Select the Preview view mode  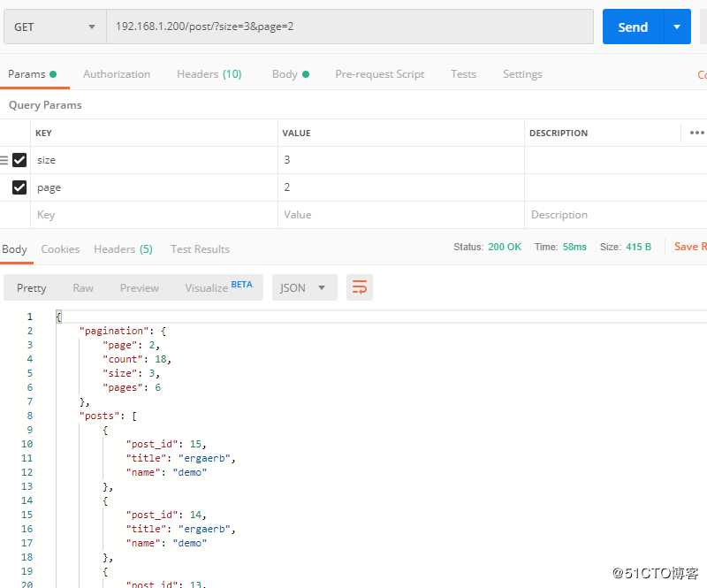(x=140, y=288)
